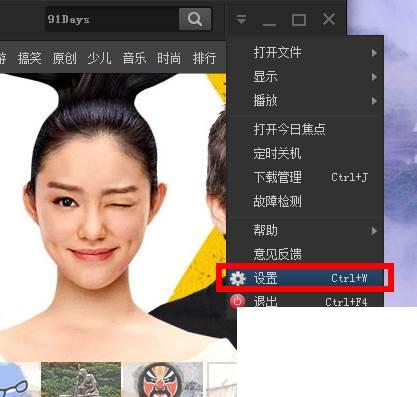Expand the 打开文件 submenu arrow
Screen dimensions: 417x397
click(374, 53)
